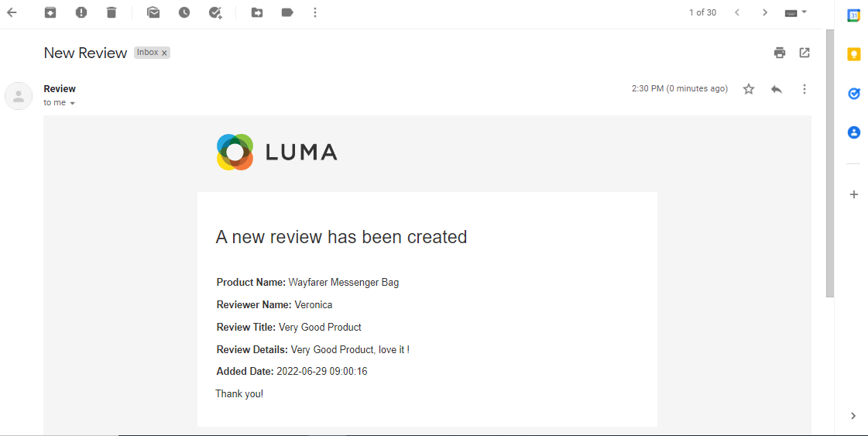
Task: Add this email to Tasks
Action: [215, 12]
